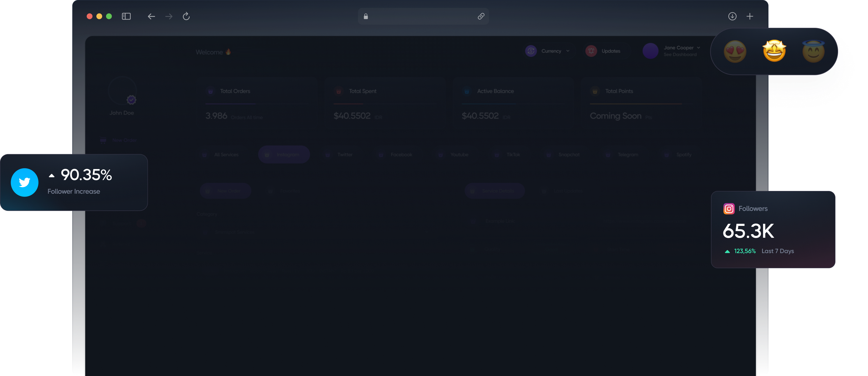Pick the halo smiling emoji reaction
The image size is (868, 376).
click(x=813, y=51)
